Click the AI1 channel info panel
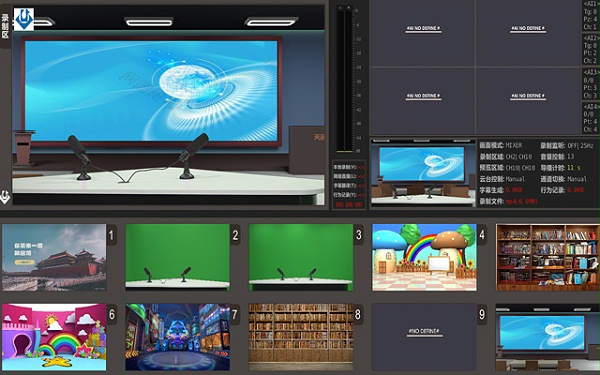The image size is (600, 375). tap(591, 16)
